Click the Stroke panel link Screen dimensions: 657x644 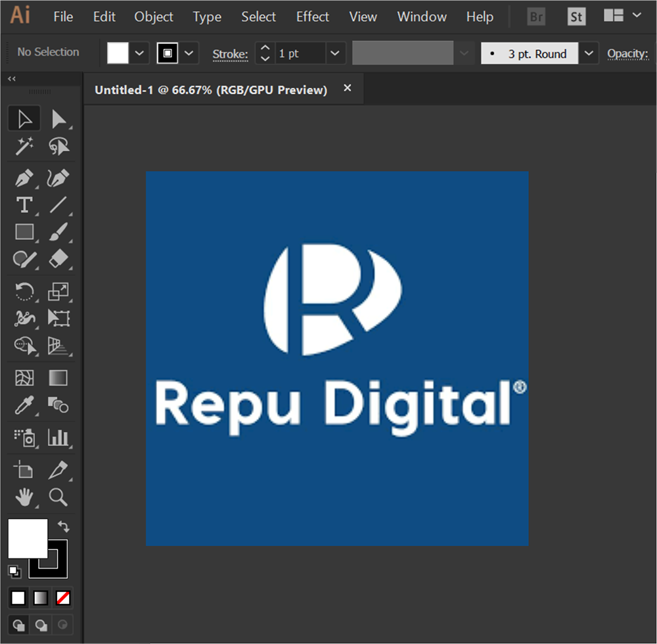click(x=230, y=54)
